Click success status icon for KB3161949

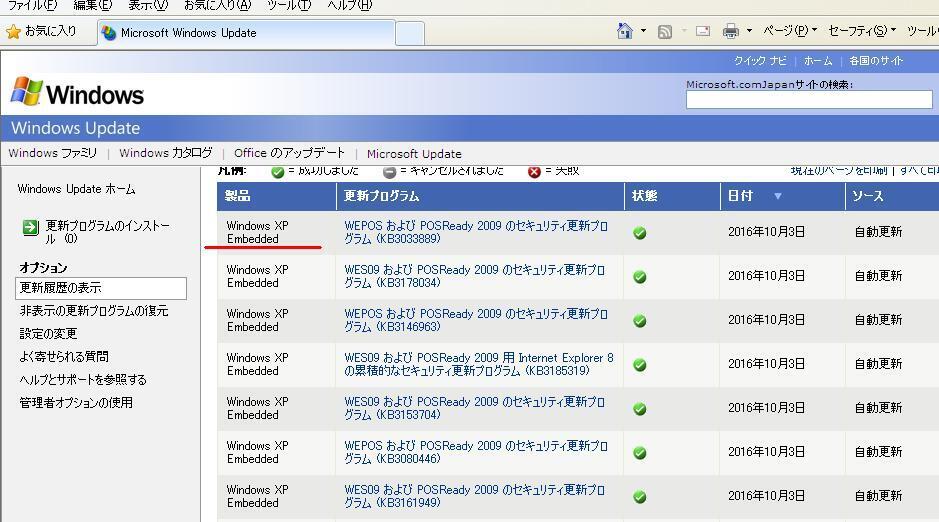tap(640, 497)
